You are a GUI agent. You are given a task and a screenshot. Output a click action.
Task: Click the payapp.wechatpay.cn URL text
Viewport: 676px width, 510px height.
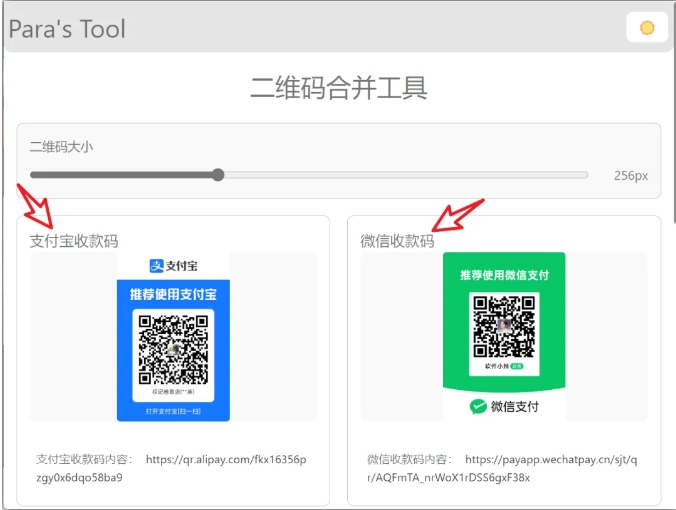tap(502, 469)
